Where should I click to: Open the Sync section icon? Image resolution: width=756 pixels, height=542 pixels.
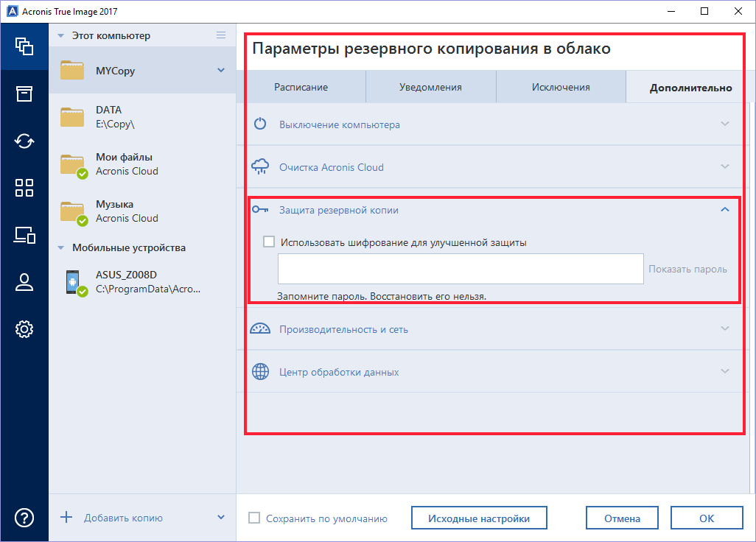click(24, 141)
